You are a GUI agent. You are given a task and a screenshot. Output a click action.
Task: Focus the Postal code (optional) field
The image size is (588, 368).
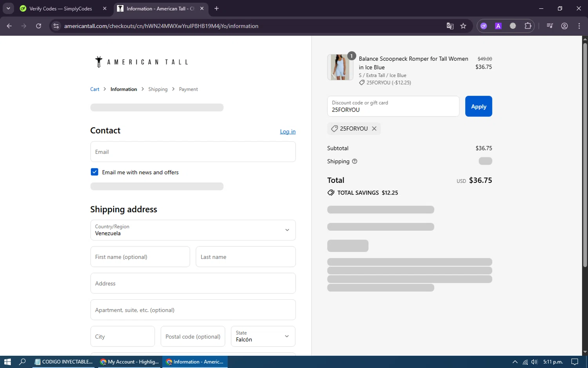click(x=193, y=336)
